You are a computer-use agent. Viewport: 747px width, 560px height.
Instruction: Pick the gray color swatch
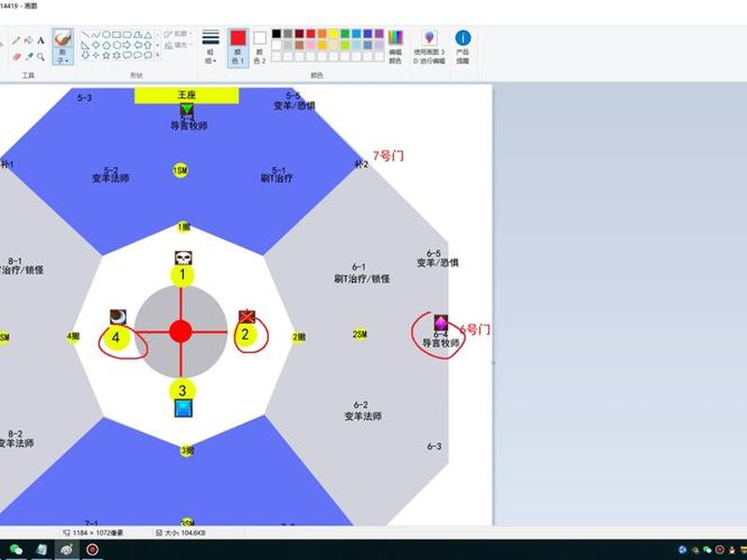tap(288, 34)
